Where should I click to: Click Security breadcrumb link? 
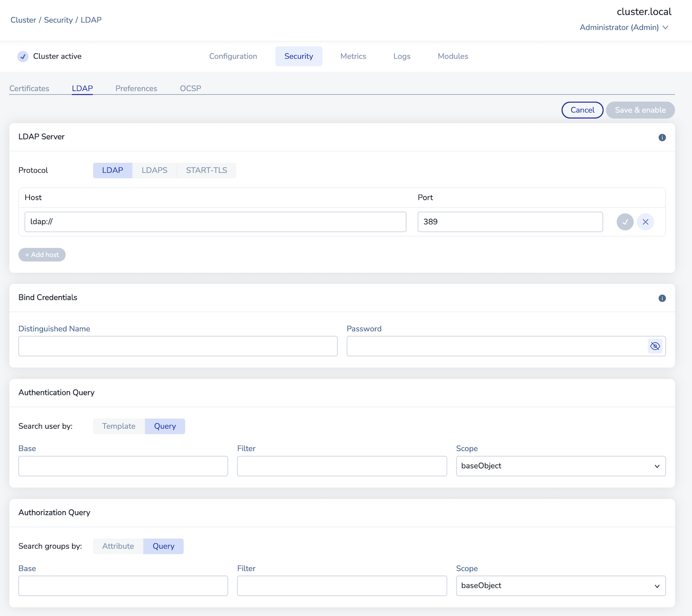pyautogui.click(x=58, y=20)
